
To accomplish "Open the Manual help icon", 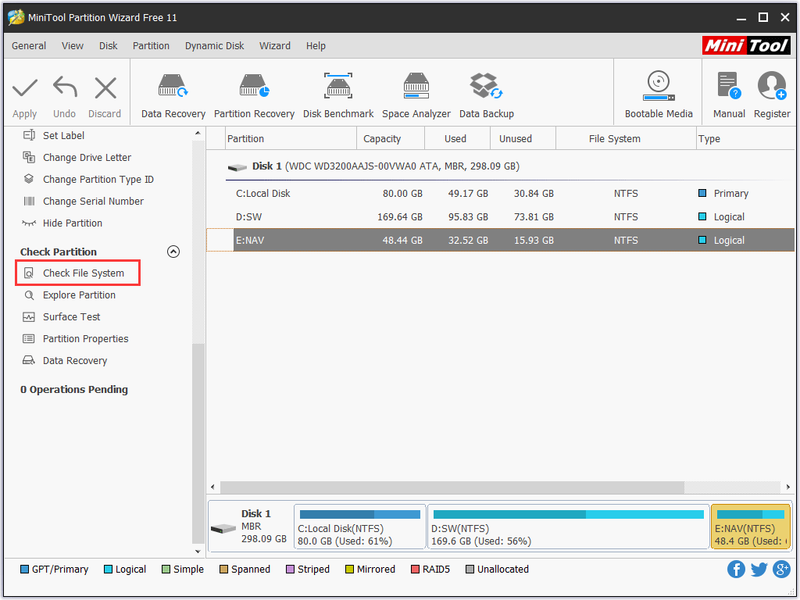I will pyautogui.click(x=729, y=95).
